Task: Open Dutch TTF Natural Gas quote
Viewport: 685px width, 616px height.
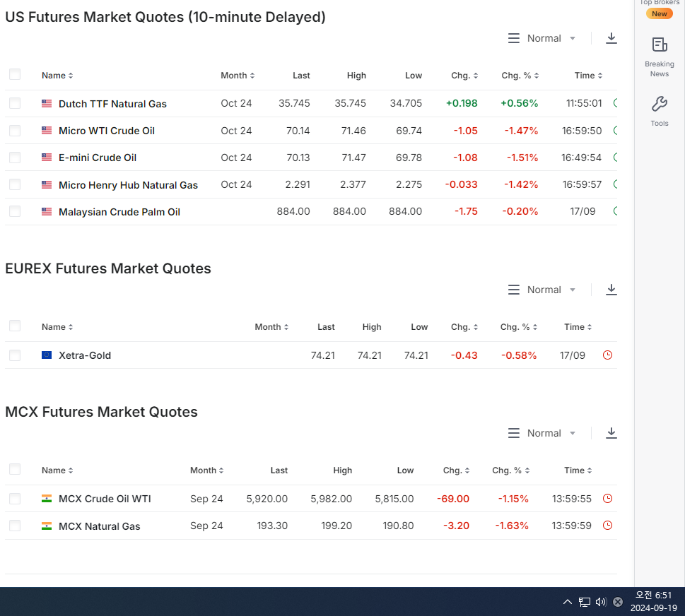Action: pyautogui.click(x=112, y=104)
